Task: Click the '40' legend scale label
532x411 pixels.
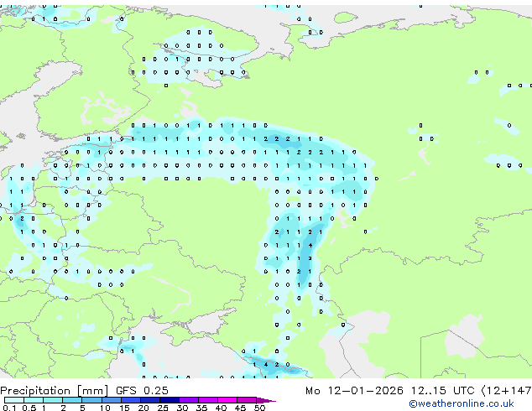Action: (x=222, y=408)
